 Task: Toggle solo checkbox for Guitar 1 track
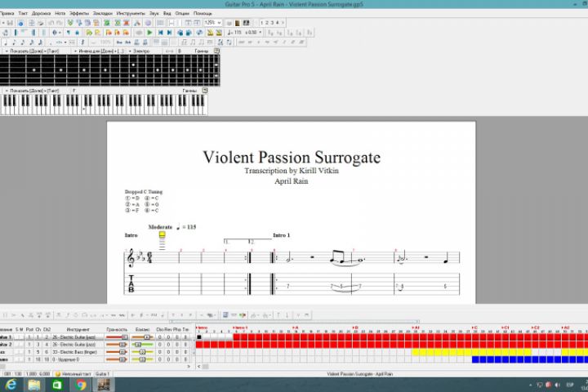pyautogui.click(x=17, y=336)
